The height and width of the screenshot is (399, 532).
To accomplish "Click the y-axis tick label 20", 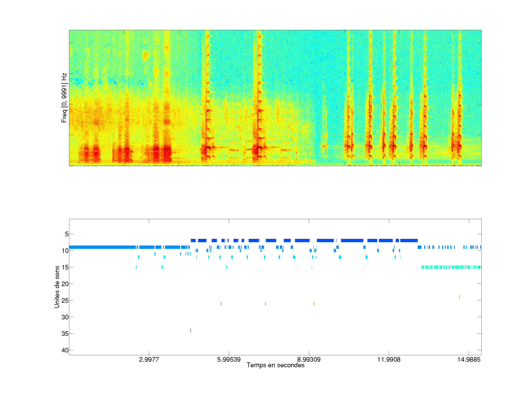I will (x=65, y=284).
